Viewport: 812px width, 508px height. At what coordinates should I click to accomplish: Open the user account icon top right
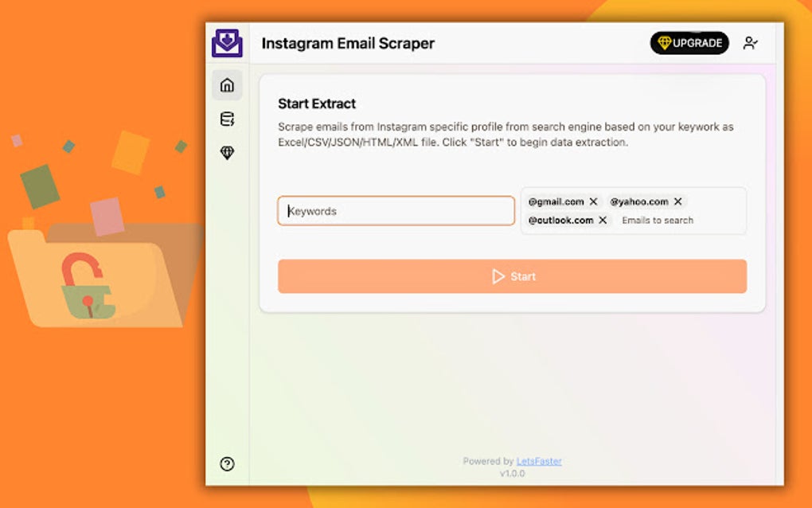(x=751, y=43)
